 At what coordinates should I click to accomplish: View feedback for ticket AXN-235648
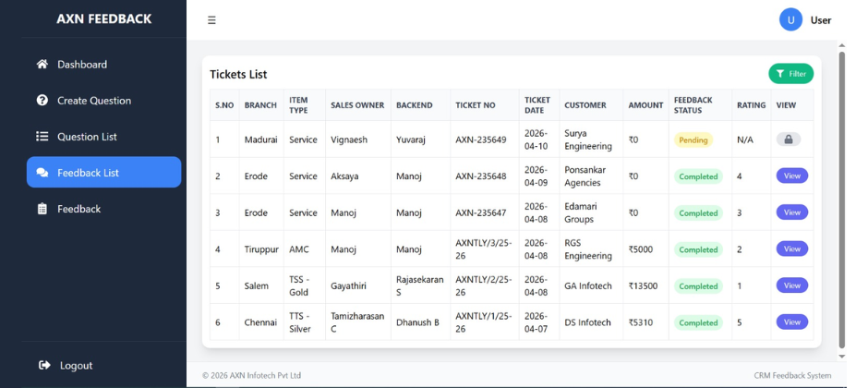coord(791,176)
